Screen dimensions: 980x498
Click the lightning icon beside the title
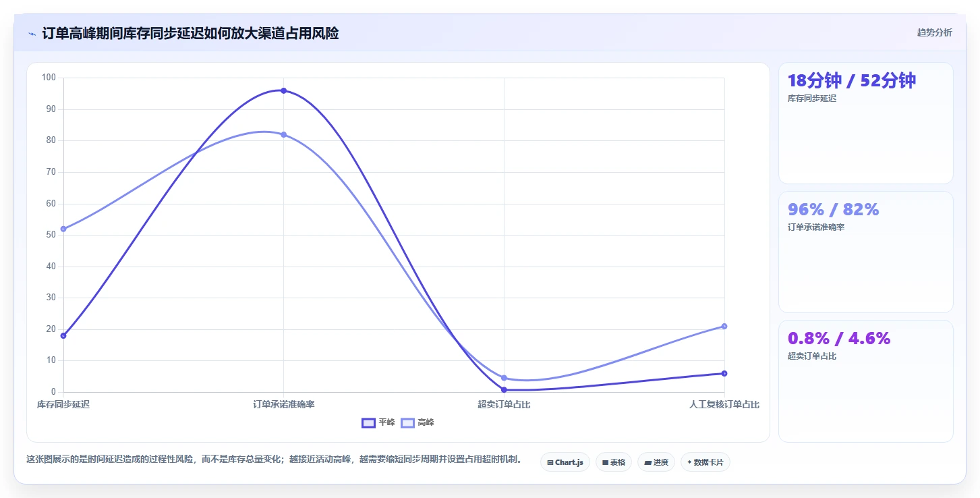click(x=32, y=33)
